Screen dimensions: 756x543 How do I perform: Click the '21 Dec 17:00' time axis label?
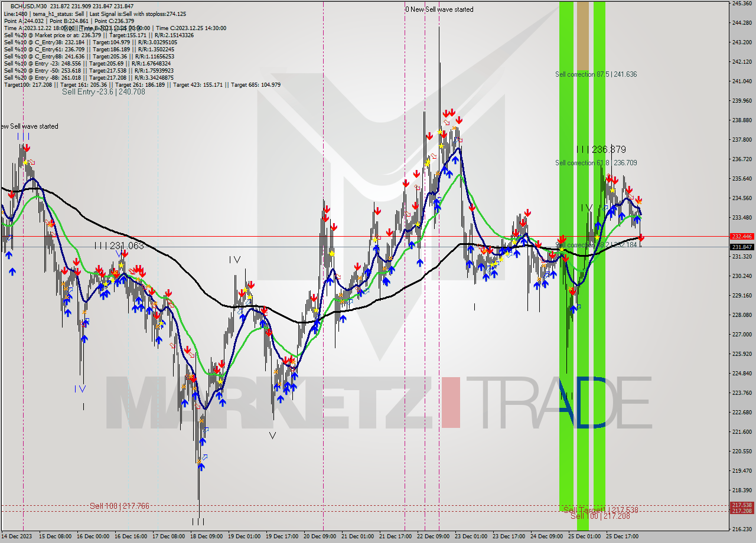click(395, 537)
